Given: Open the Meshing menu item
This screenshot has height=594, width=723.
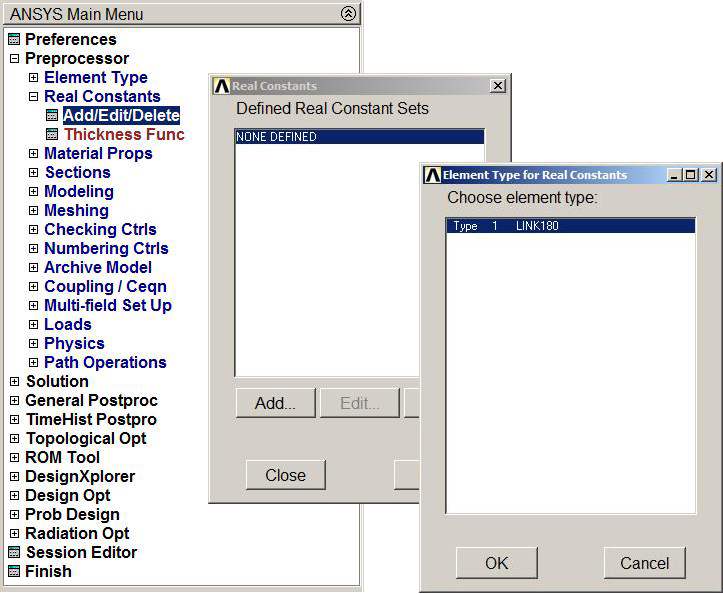Looking at the screenshot, I should [76, 211].
